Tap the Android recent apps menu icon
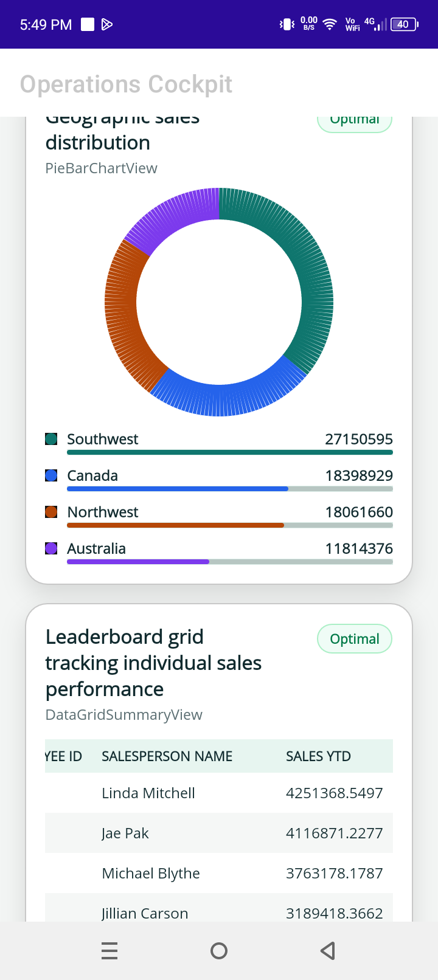 109,951
